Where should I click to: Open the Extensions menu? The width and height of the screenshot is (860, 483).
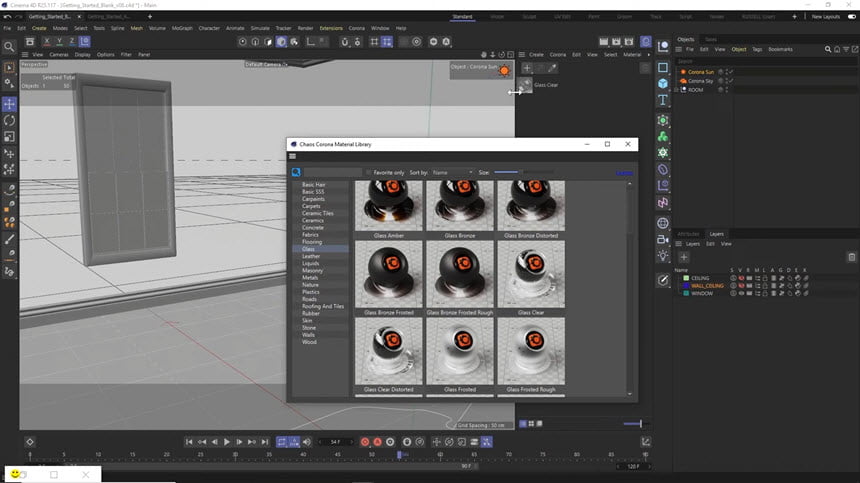331,28
